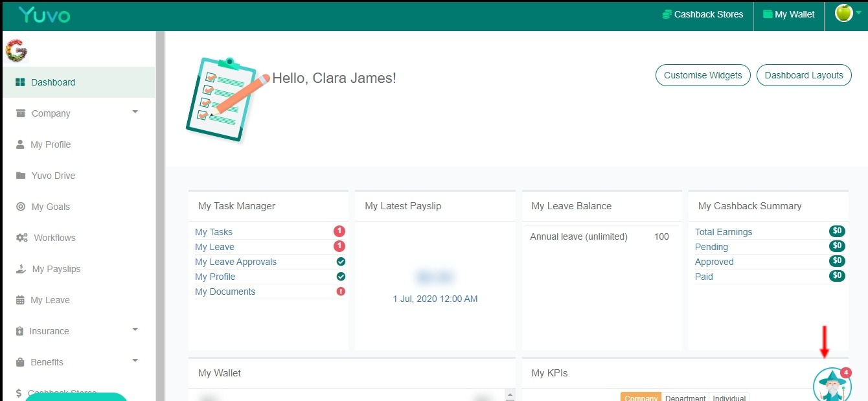Click the sidebar vertical scrollbar

159,216
